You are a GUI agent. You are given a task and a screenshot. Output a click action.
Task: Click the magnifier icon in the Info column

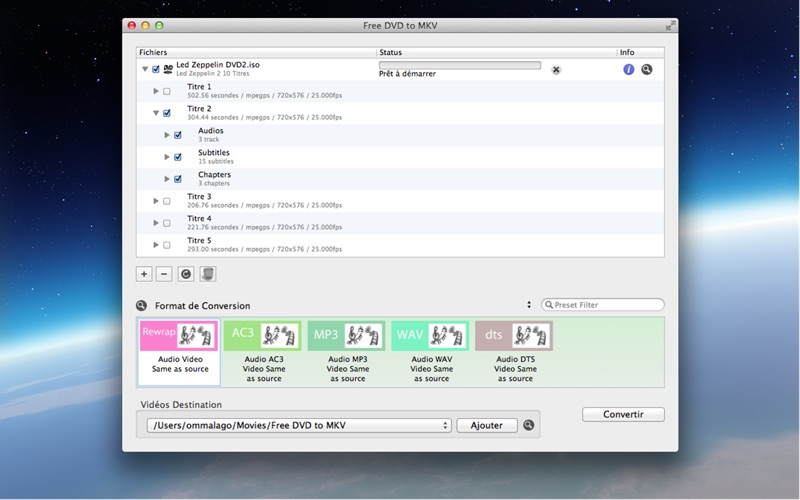coord(646,69)
